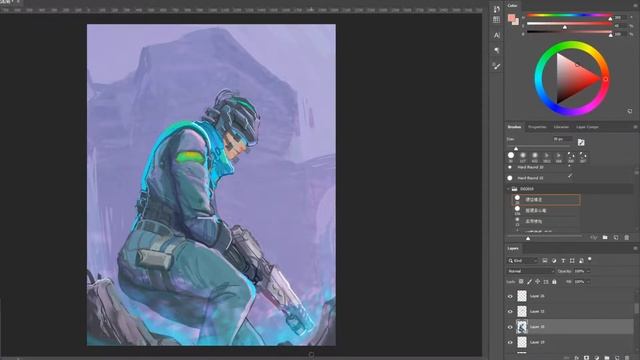This screenshot has width=640, height=360.
Task: Open the Character panel icon
Action: [496, 35]
